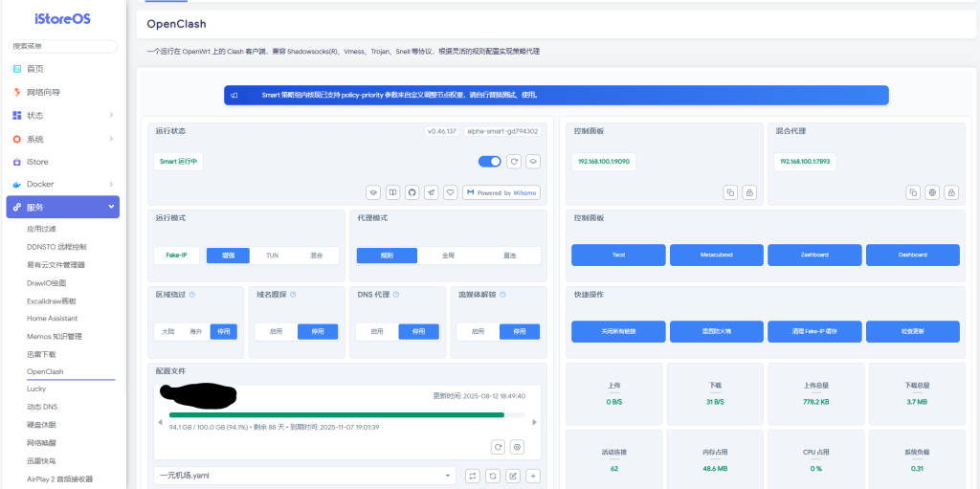Copy the control panel address 192.168.100.1:9090
This screenshot has width=980, height=489.
coord(730,192)
